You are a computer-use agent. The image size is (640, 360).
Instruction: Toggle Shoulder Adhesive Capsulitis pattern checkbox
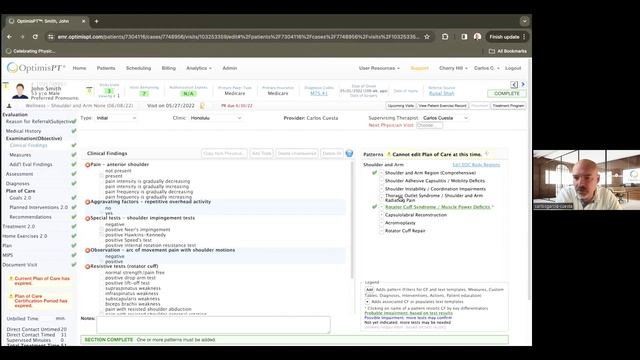(382, 181)
